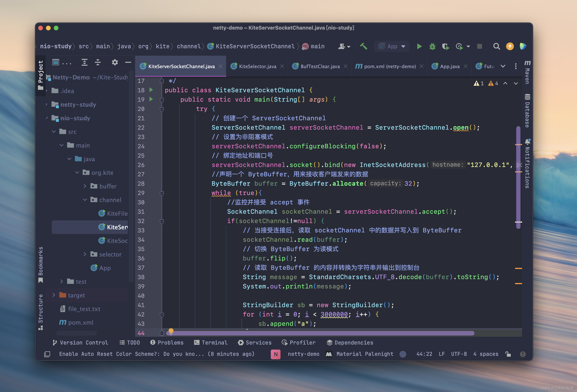Close the KiteServerSocketChannel.java tab
This screenshot has width=577, height=392.
coord(221,66)
